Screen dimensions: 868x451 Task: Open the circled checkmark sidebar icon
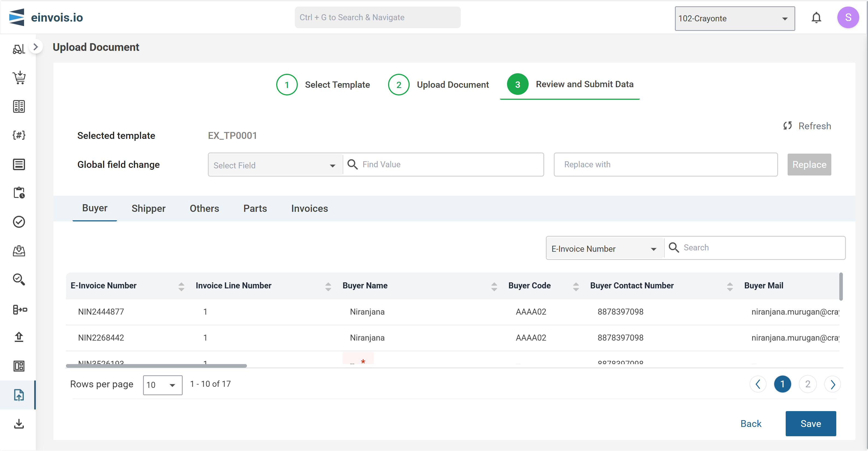point(19,222)
